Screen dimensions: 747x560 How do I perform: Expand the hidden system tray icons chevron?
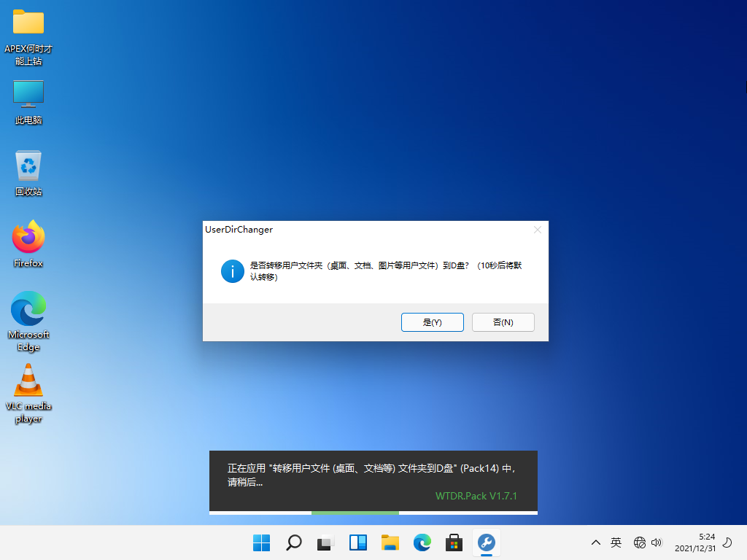(x=596, y=542)
